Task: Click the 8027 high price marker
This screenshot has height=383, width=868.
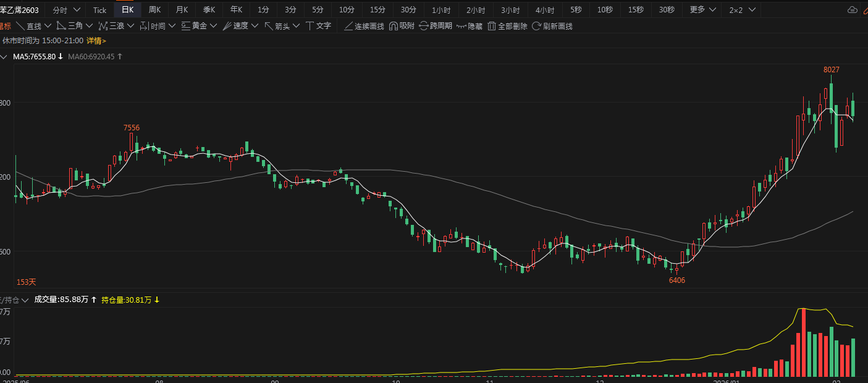Action: click(832, 70)
